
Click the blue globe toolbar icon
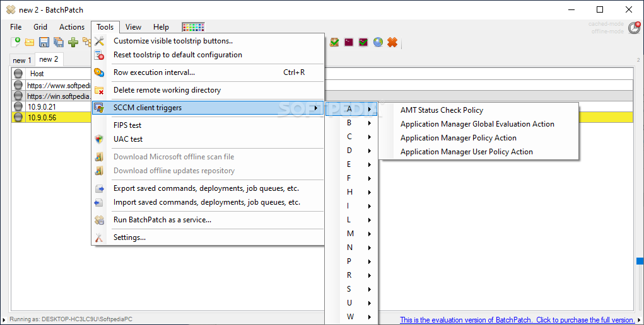pos(378,42)
